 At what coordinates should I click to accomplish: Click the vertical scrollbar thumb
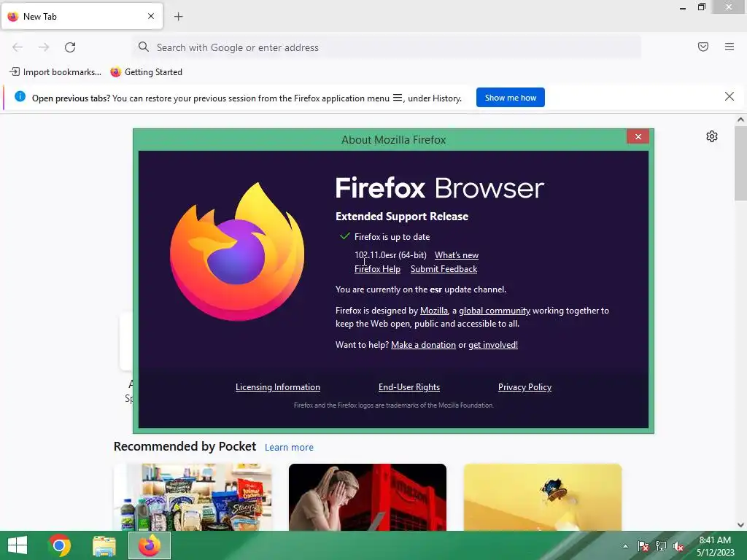coord(740,163)
